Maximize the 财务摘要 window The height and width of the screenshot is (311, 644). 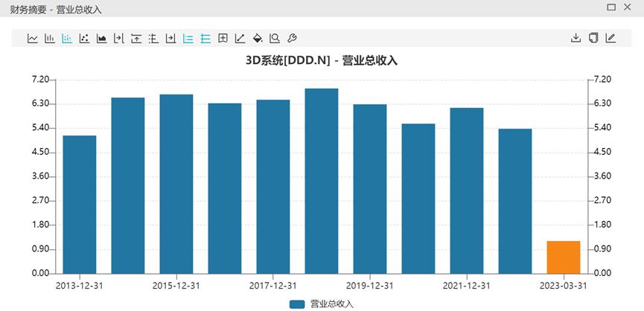point(611,7)
